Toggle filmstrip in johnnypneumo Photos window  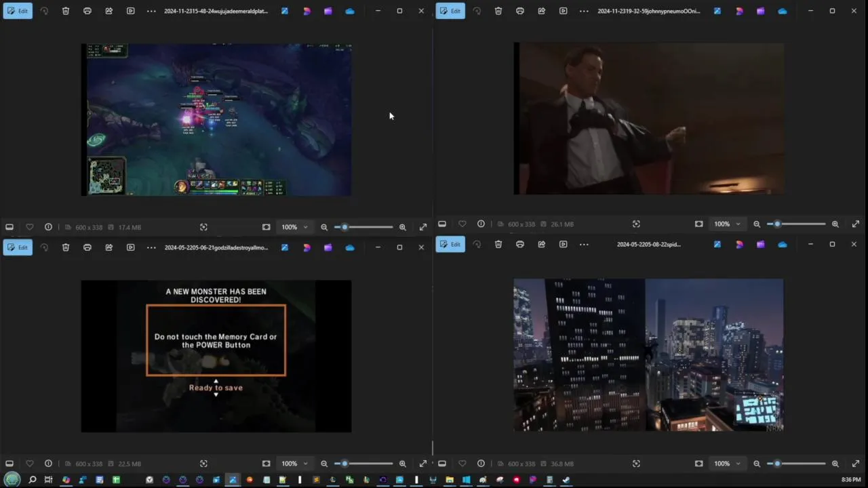pos(442,224)
